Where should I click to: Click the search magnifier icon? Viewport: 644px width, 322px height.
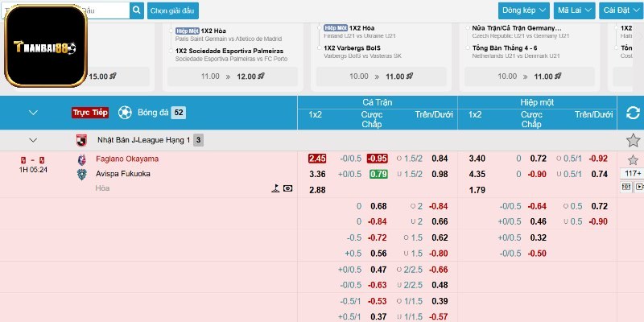137,10
